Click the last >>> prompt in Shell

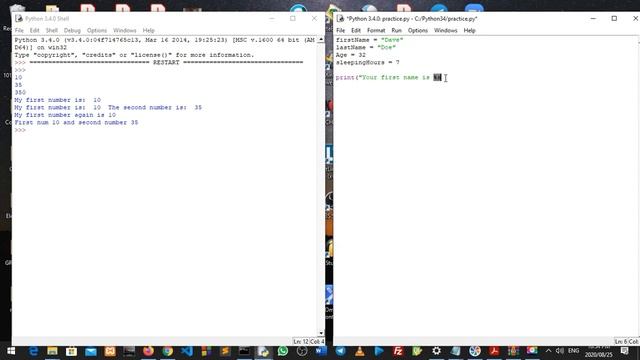click(20, 130)
